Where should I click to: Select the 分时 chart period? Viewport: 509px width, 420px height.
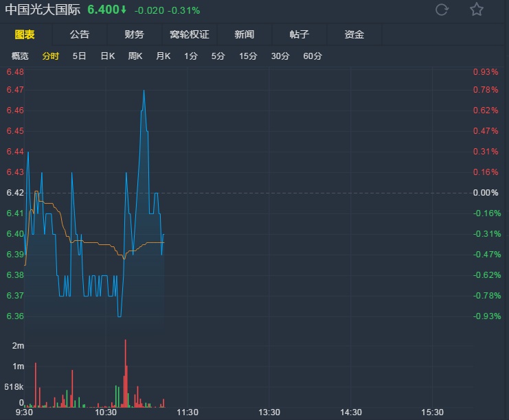[x=50, y=56]
